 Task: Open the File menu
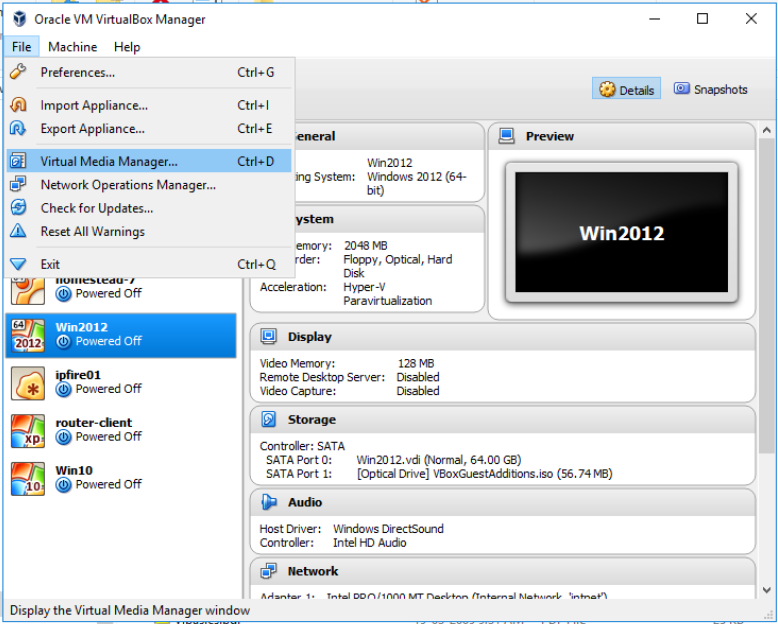[x=21, y=47]
